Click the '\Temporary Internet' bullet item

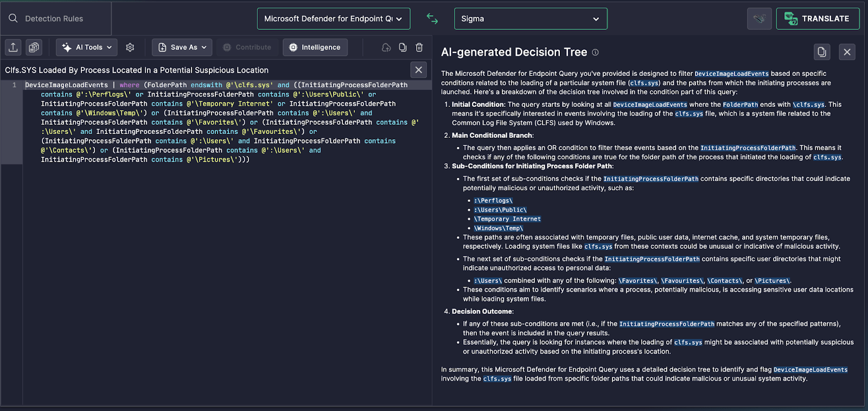[x=507, y=219]
